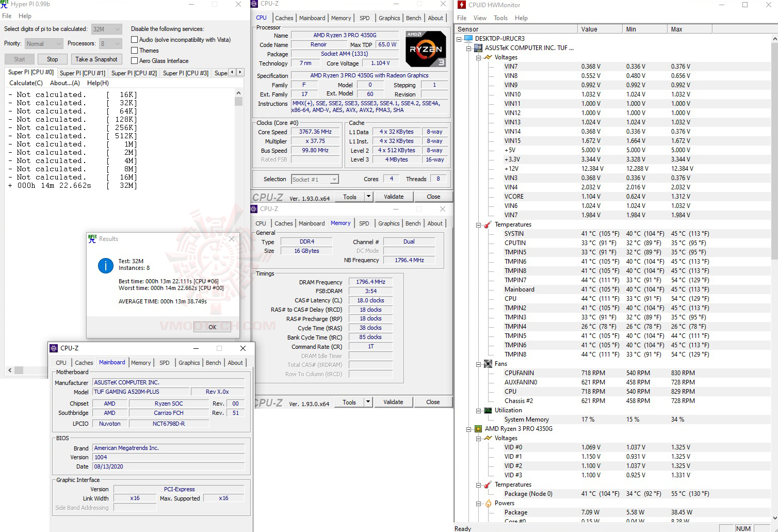Click the left tab-scroll arrow in Hyper PI

(x=232, y=72)
